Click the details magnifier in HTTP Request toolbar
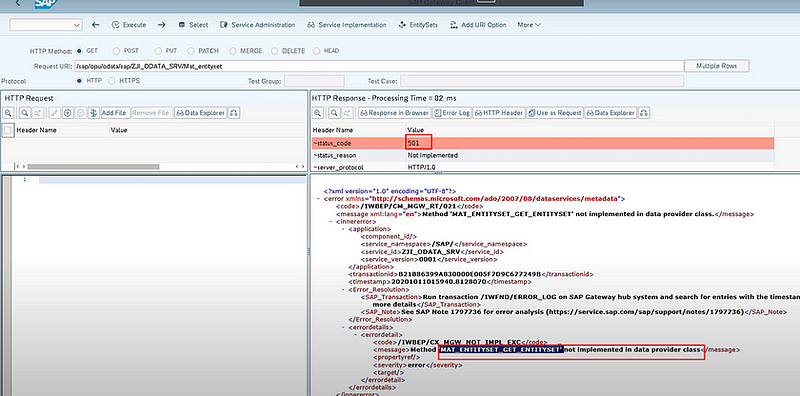This screenshot has width=800, height=396. (9, 113)
